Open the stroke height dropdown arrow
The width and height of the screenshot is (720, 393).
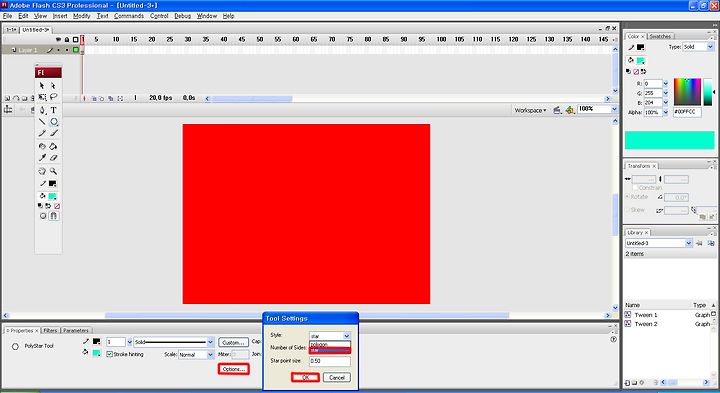tap(129, 342)
